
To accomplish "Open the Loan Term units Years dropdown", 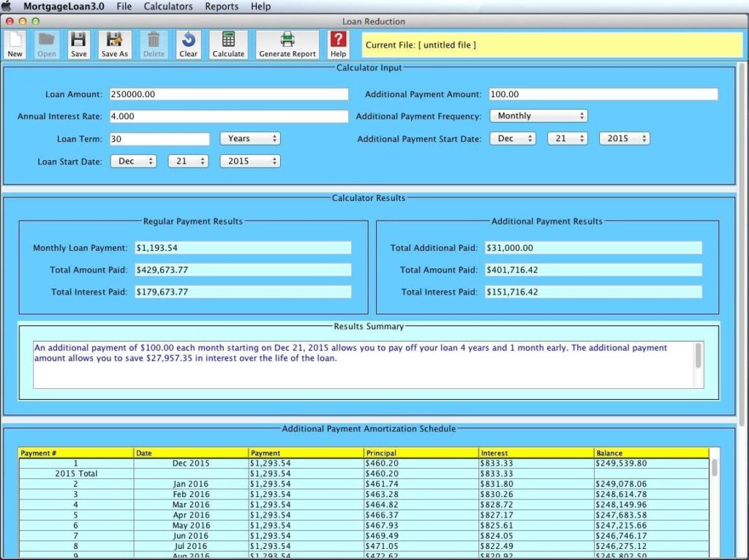I will 250,138.
